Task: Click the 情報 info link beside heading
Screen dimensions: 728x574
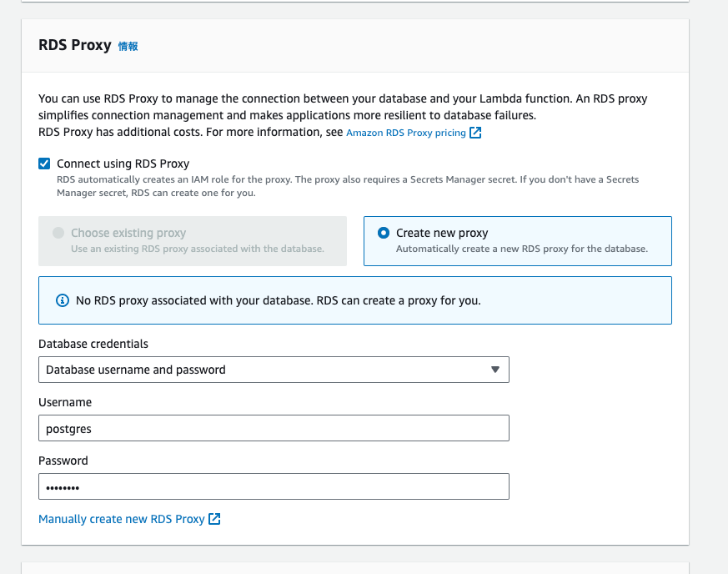Action: pyautogui.click(x=128, y=47)
